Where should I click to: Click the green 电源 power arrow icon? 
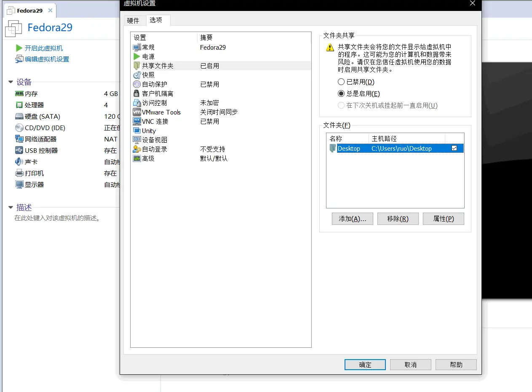click(136, 56)
